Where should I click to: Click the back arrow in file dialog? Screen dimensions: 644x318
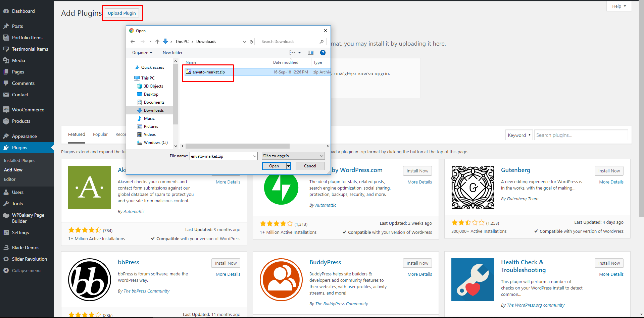click(133, 42)
